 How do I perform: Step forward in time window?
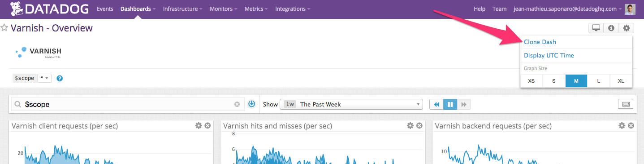tap(464, 104)
